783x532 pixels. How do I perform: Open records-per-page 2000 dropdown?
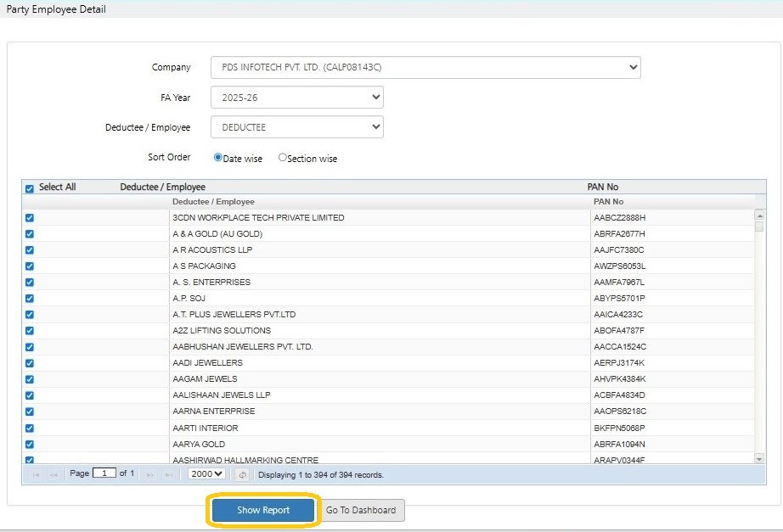(206, 473)
